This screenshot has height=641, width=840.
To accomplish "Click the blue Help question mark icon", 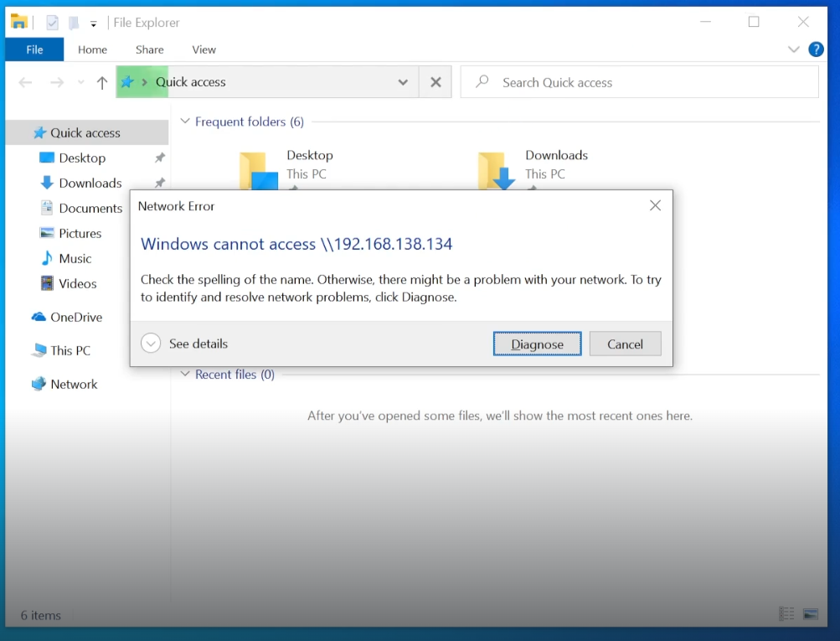I will pos(816,49).
